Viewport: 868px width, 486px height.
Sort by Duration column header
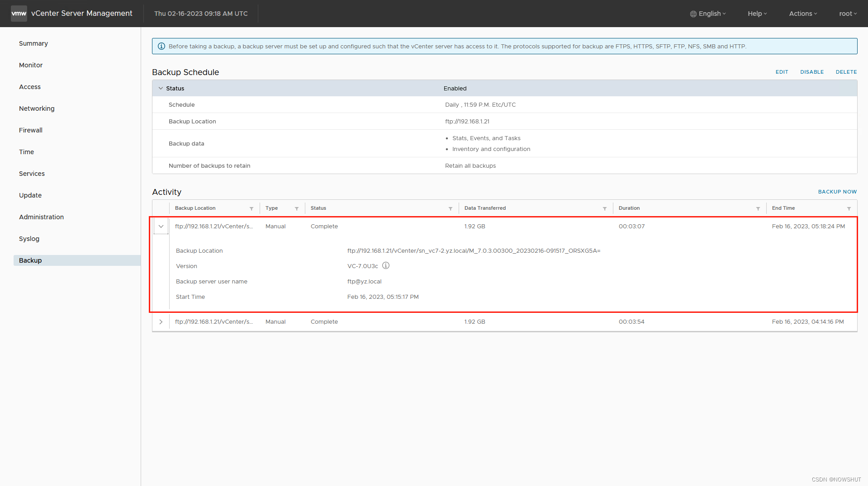(629, 208)
